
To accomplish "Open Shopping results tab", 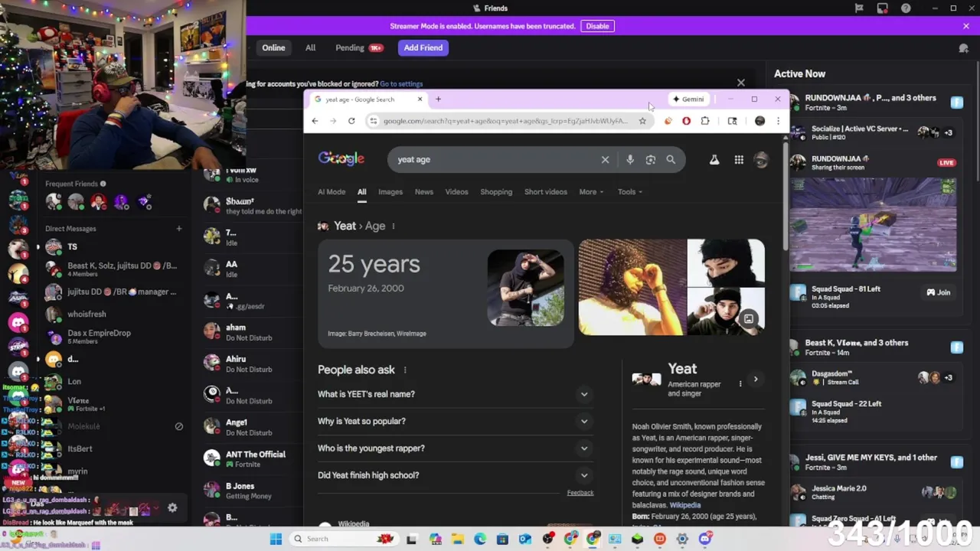I will (x=496, y=192).
